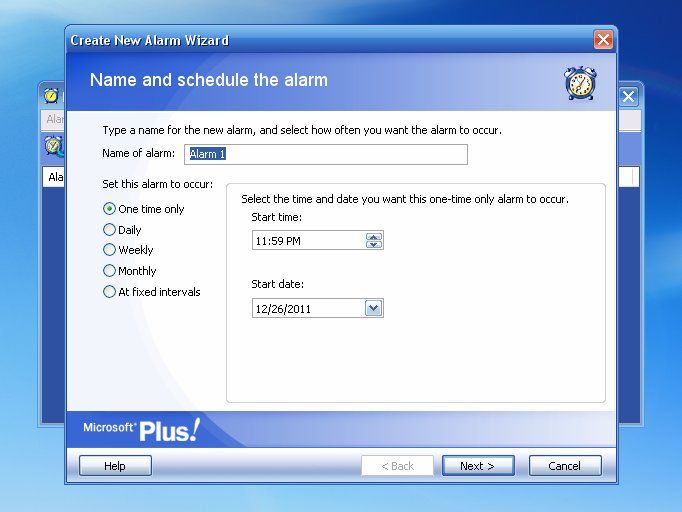Screen dimensions: 682x512
Task: Click the 'Set this alarm to occur:' label
Action: coord(157,184)
